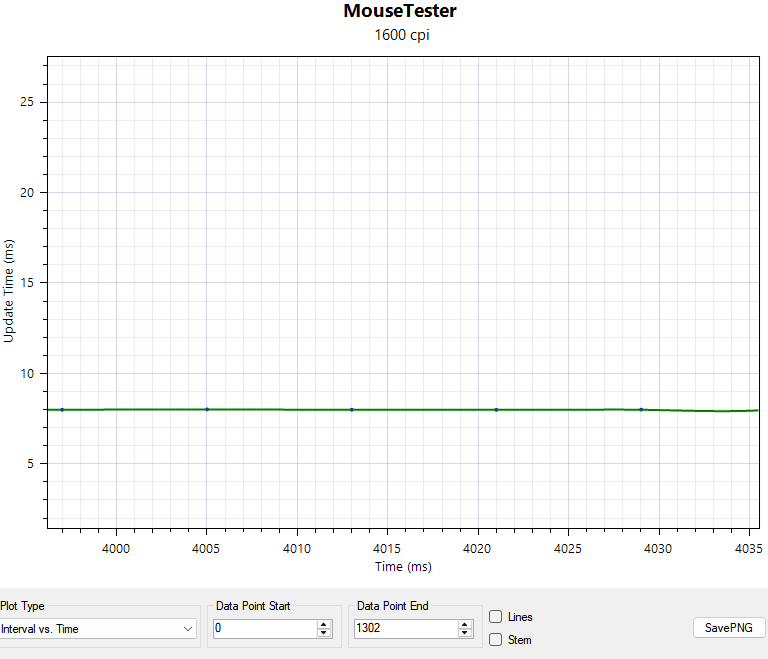Click the data point at 4021 ms
The width and height of the screenshot is (768, 659).
pyautogui.click(x=496, y=410)
